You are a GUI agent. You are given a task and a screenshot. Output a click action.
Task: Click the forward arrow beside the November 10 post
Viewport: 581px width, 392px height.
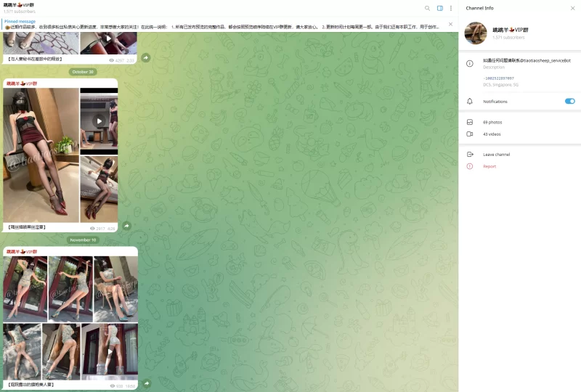146,383
